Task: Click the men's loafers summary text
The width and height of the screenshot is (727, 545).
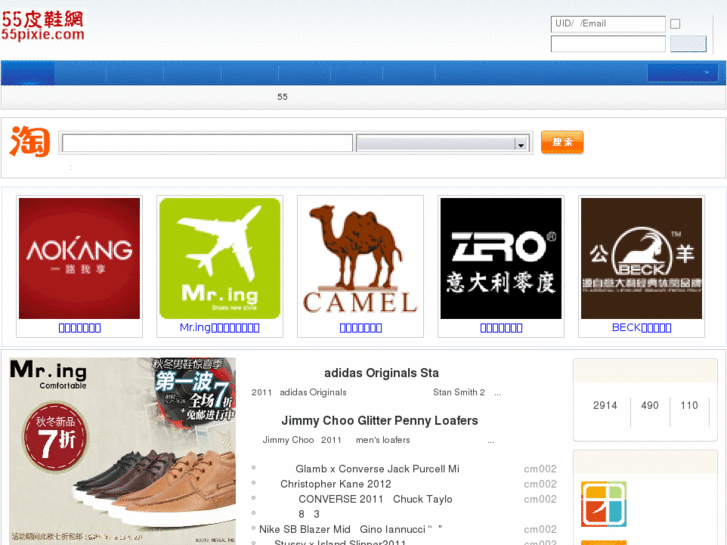Action: click(x=383, y=440)
